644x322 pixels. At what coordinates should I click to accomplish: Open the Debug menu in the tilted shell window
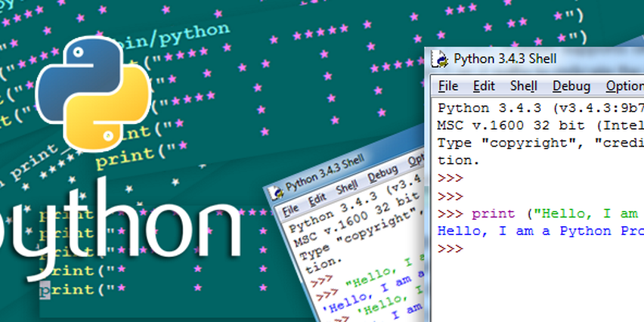coord(383,174)
